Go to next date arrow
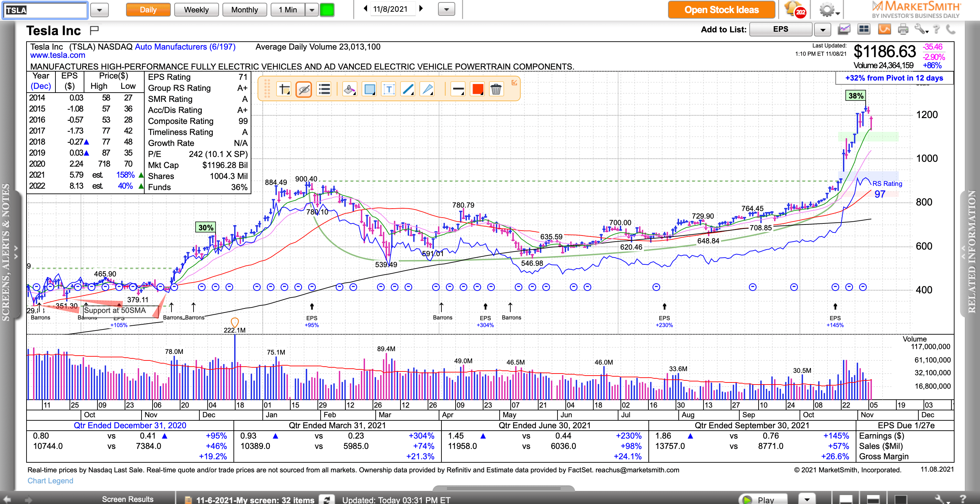Viewport: 980px width, 504px height. 421,8
